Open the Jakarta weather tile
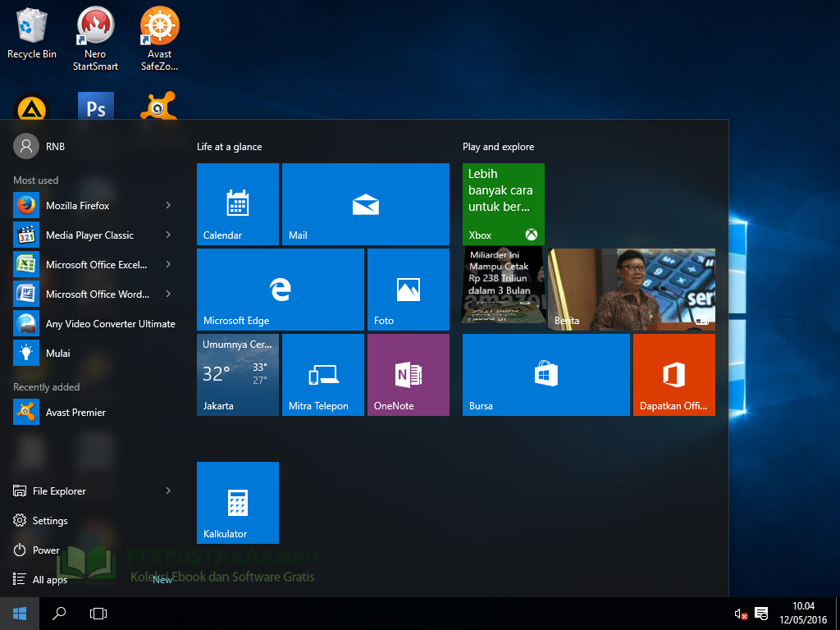 [x=238, y=375]
